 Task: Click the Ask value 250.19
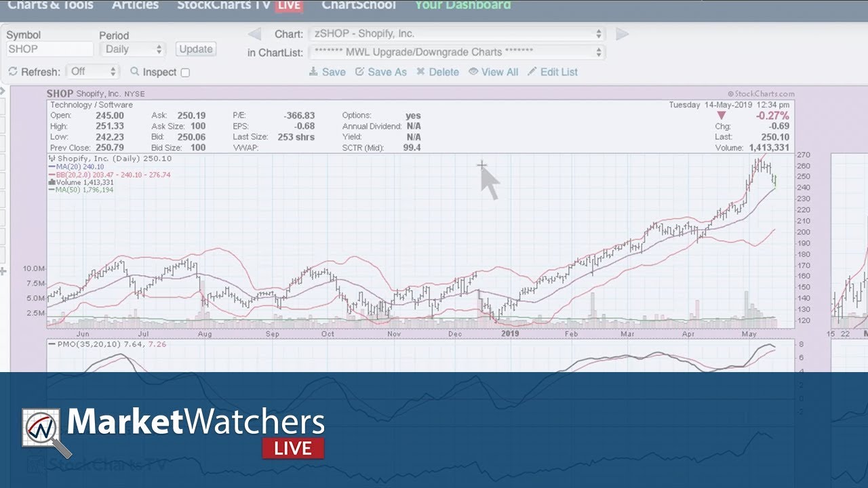click(191, 116)
